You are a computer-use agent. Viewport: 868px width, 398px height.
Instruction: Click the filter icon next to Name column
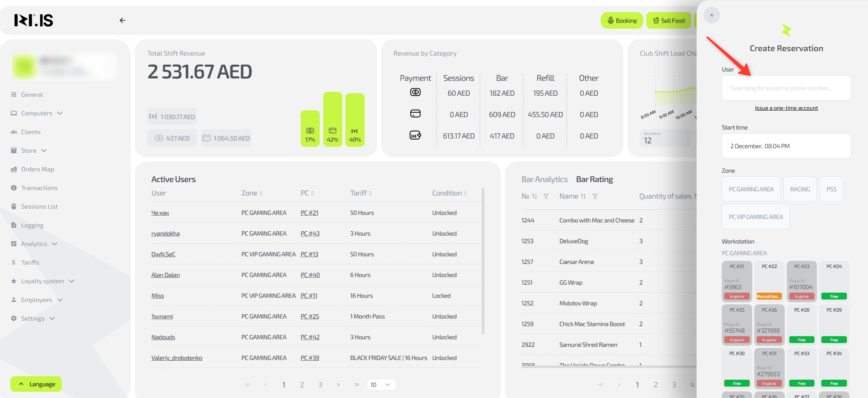(x=595, y=196)
